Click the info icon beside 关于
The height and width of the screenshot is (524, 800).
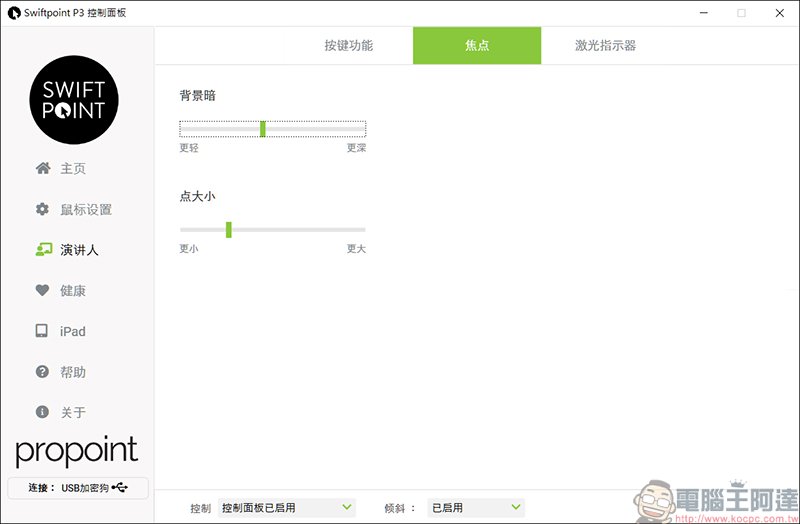(x=42, y=412)
